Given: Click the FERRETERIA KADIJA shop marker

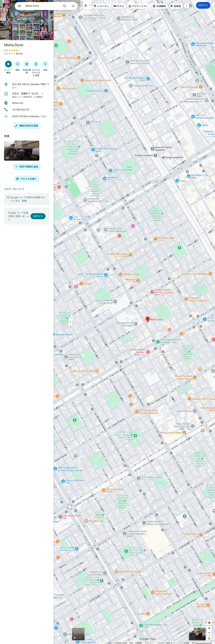Looking at the screenshot, I should [x=93, y=150].
